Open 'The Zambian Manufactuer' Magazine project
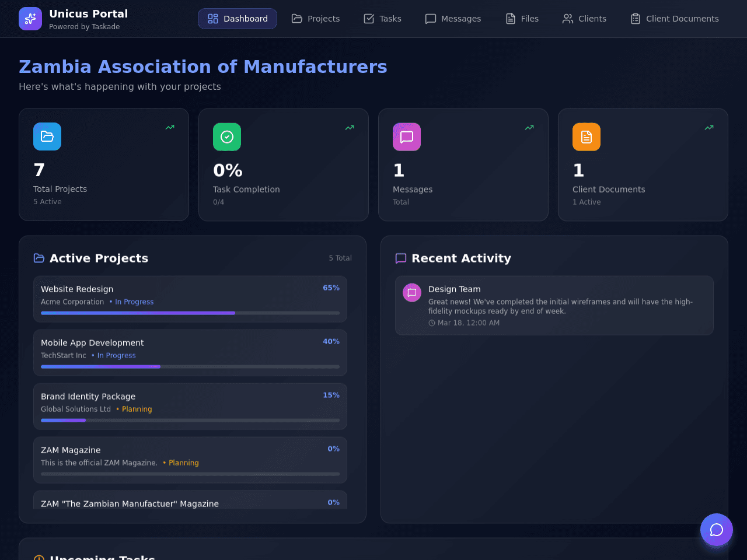The width and height of the screenshot is (747, 560). click(x=190, y=501)
